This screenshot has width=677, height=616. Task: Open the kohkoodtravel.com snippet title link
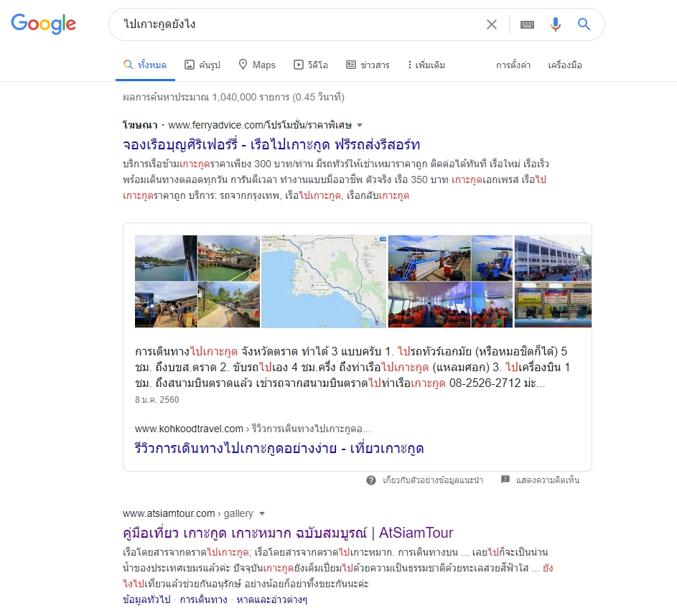tap(279, 449)
